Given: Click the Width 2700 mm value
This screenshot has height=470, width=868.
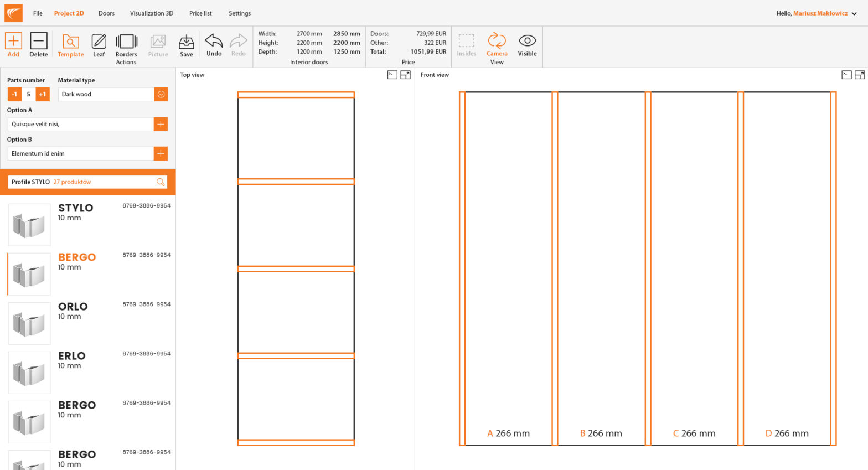Looking at the screenshot, I should [309, 34].
